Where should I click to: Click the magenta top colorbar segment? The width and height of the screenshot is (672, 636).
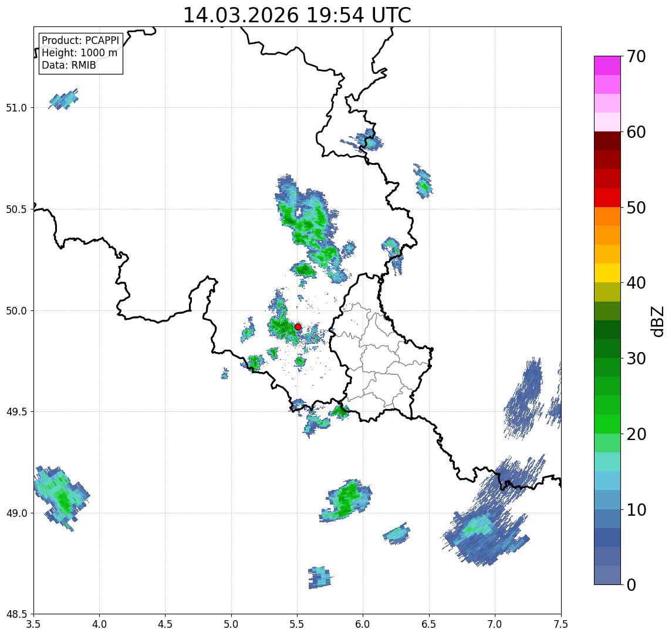[607, 66]
